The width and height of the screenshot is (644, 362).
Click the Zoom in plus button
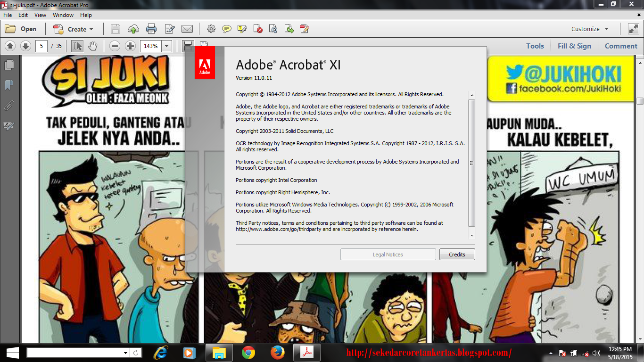click(130, 46)
